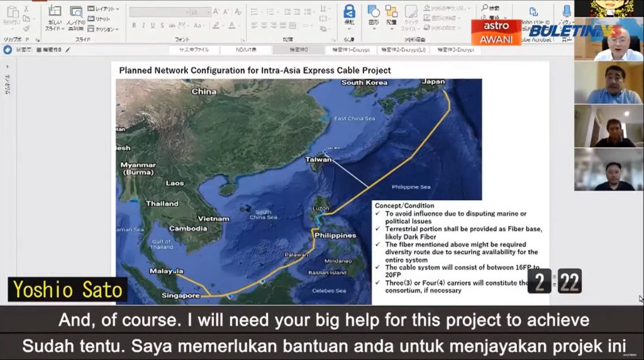Click the Arrange objects icon
The width and height of the screenshot is (644, 360).
point(391,16)
